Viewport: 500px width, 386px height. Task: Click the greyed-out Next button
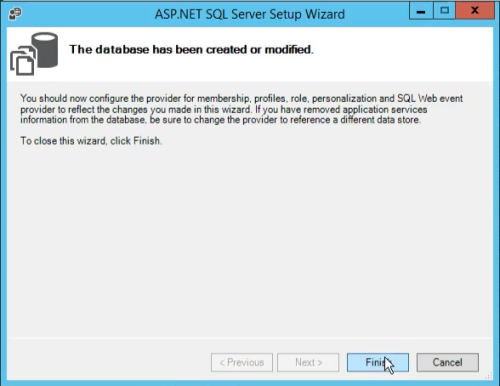tap(308, 362)
